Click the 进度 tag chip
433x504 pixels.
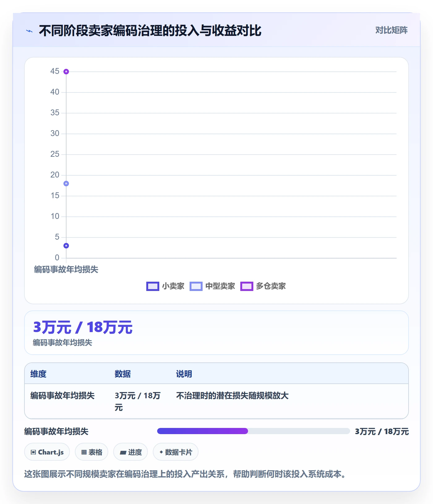(x=131, y=452)
